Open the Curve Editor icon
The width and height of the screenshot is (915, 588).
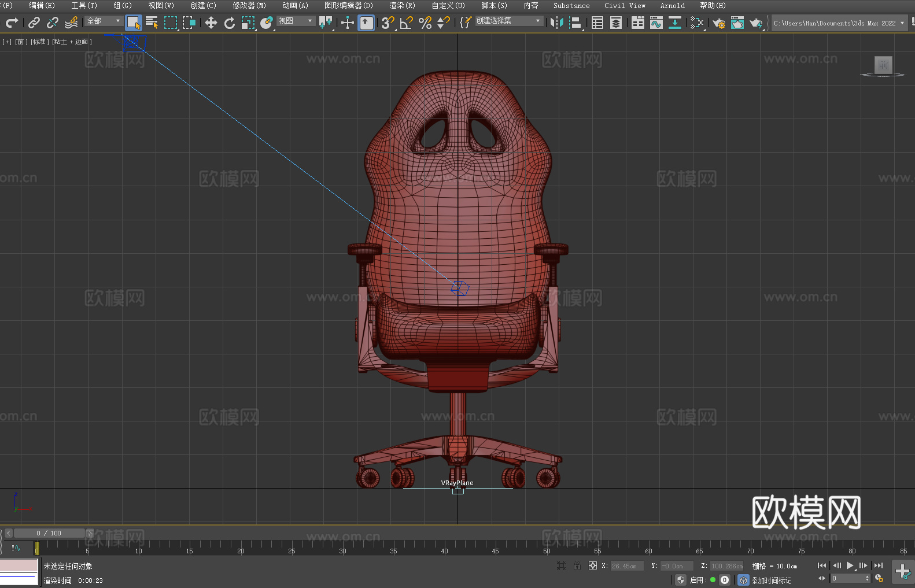pos(656,23)
